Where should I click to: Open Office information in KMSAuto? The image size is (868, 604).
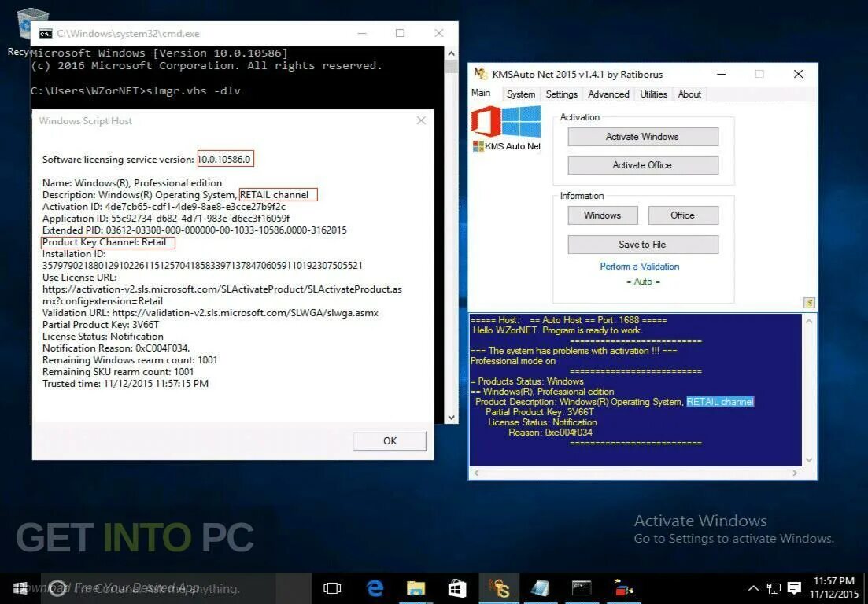[683, 215]
